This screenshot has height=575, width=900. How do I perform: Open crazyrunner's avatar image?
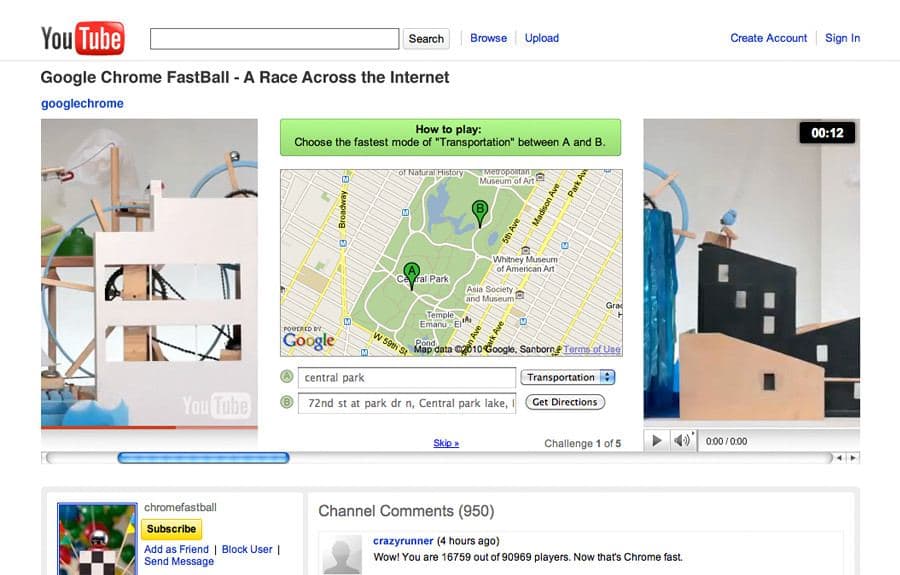342,555
